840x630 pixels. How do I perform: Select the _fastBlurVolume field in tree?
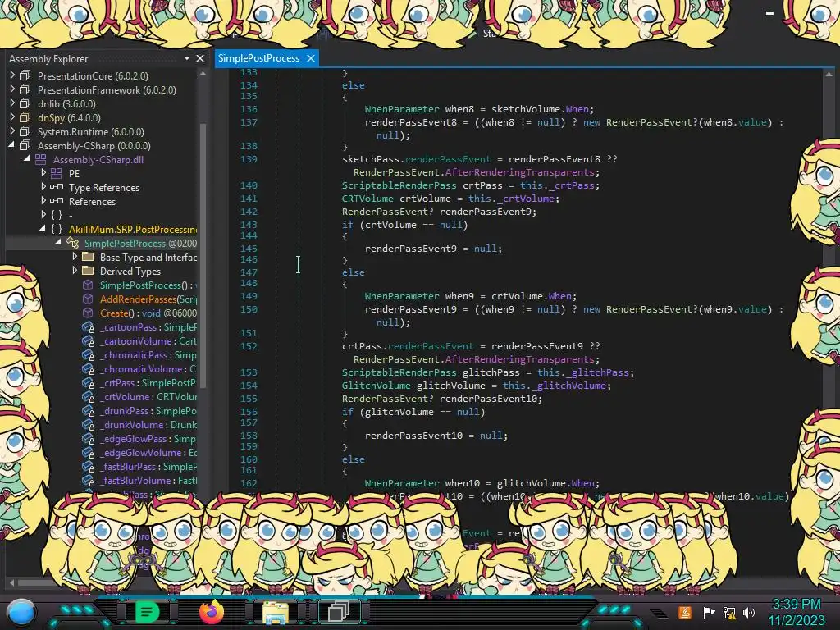(148, 480)
